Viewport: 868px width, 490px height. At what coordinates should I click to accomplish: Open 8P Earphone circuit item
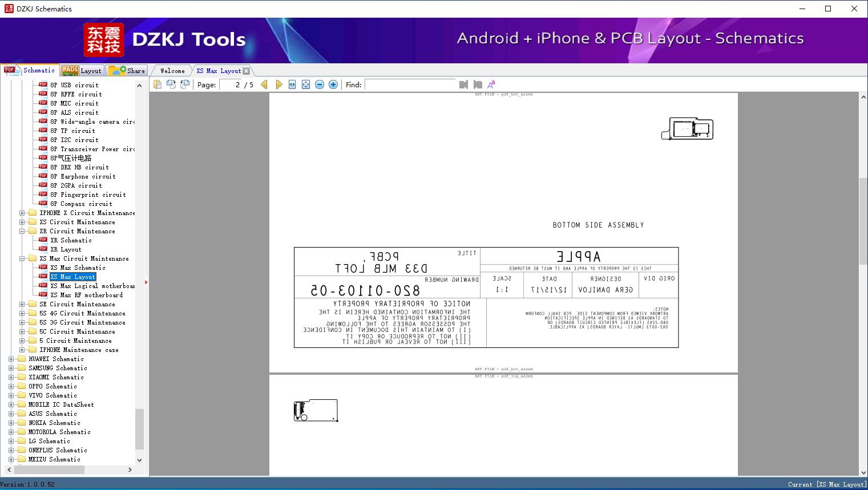click(x=83, y=176)
